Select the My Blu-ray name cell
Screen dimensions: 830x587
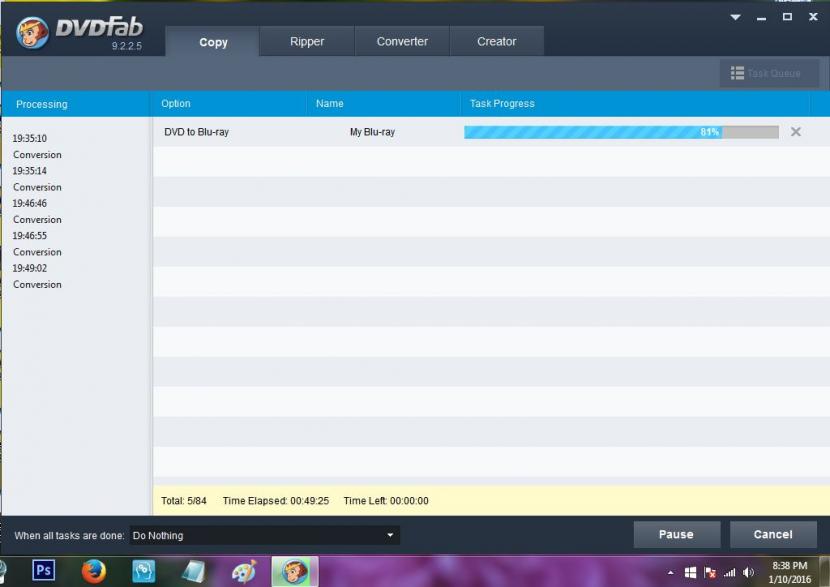pos(372,132)
